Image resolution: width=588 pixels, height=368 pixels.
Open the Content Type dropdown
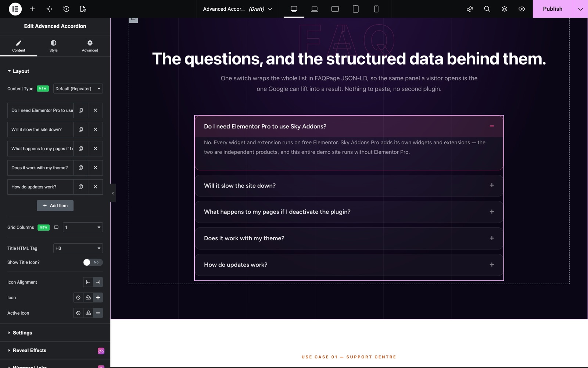coord(78,89)
